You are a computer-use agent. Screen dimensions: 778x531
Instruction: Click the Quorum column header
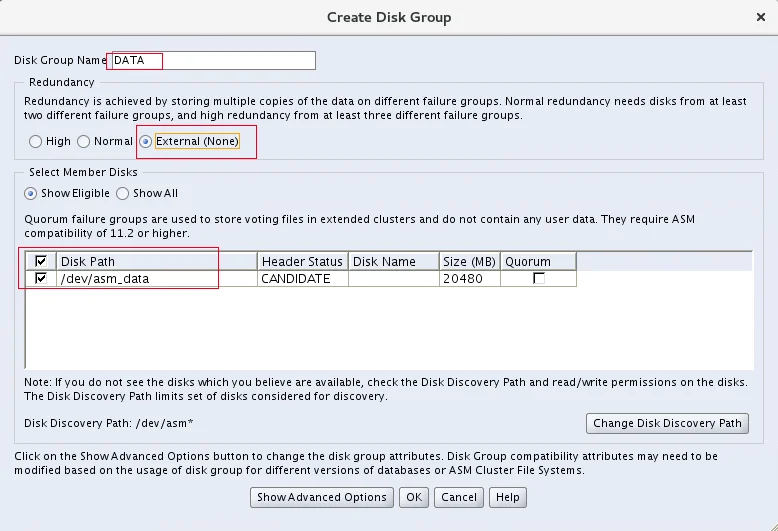pyautogui.click(x=538, y=262)
